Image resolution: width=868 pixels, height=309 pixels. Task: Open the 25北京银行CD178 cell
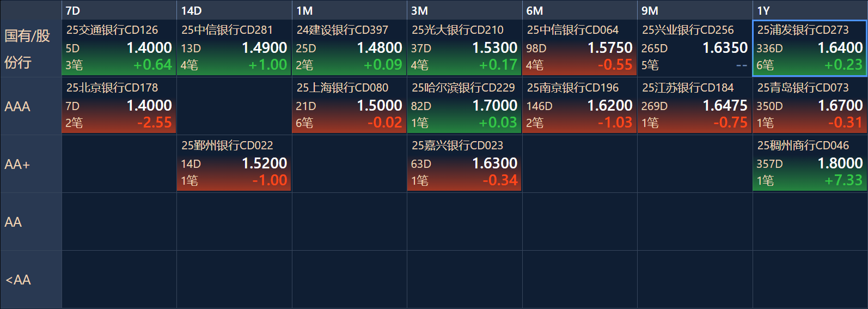pyautogui.click(x=119, y=106)
